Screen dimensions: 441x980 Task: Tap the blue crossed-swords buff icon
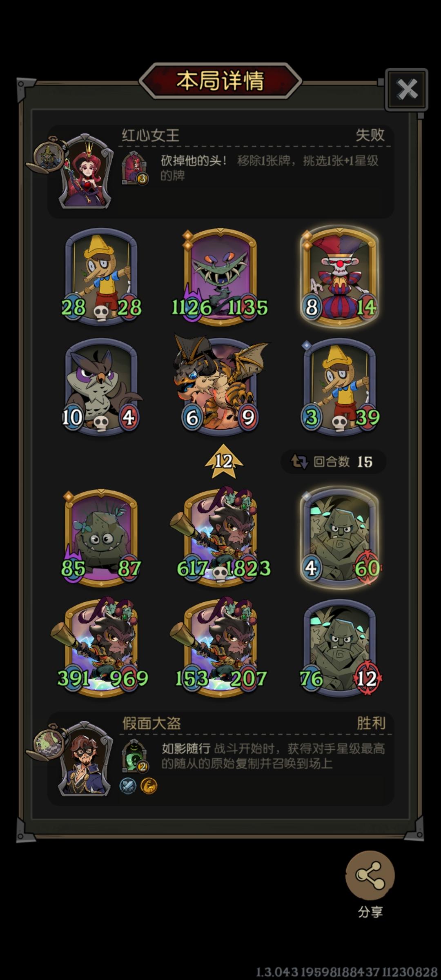pyautogui.click(x=128, y=786)
